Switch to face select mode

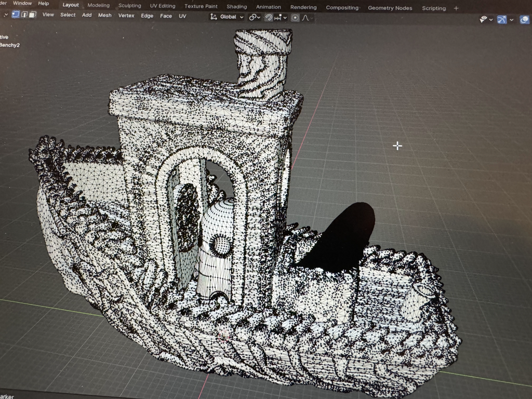(x=33, y=15)
